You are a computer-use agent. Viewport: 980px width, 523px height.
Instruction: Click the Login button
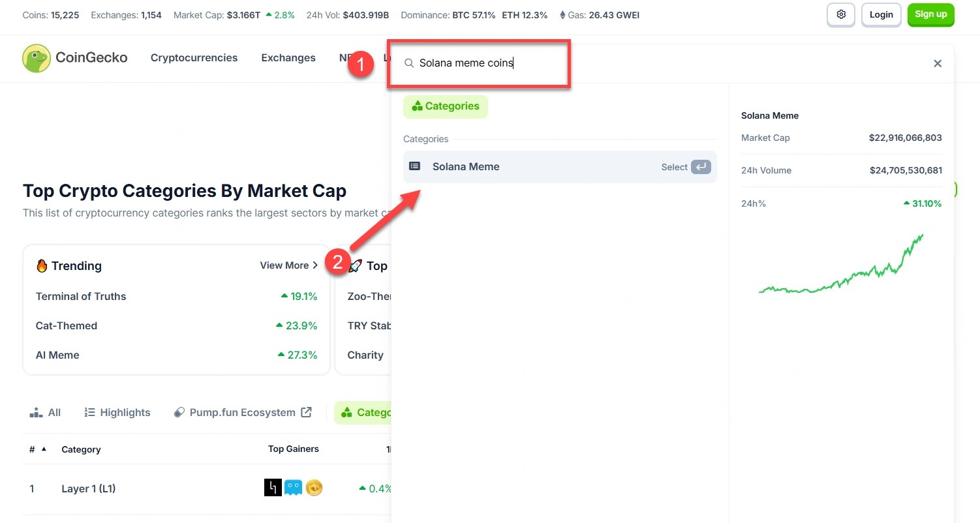coord(881,14)
